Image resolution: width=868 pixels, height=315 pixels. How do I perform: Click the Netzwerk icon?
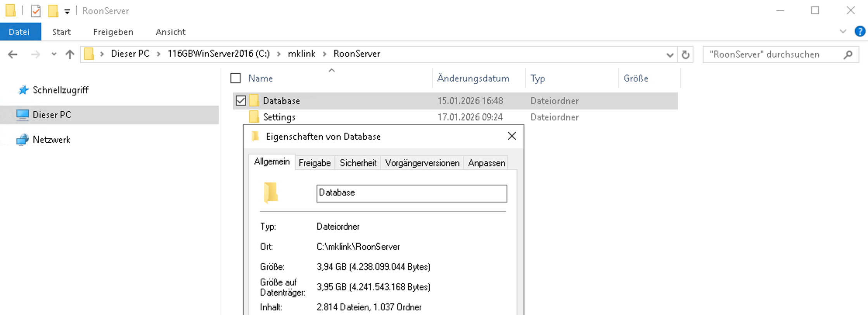(22, 140)
